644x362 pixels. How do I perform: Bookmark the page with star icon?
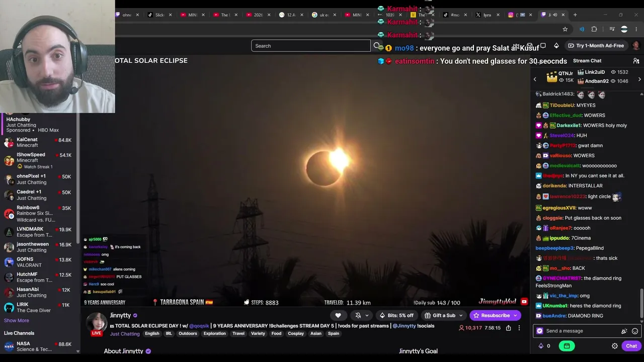[565, 29]
